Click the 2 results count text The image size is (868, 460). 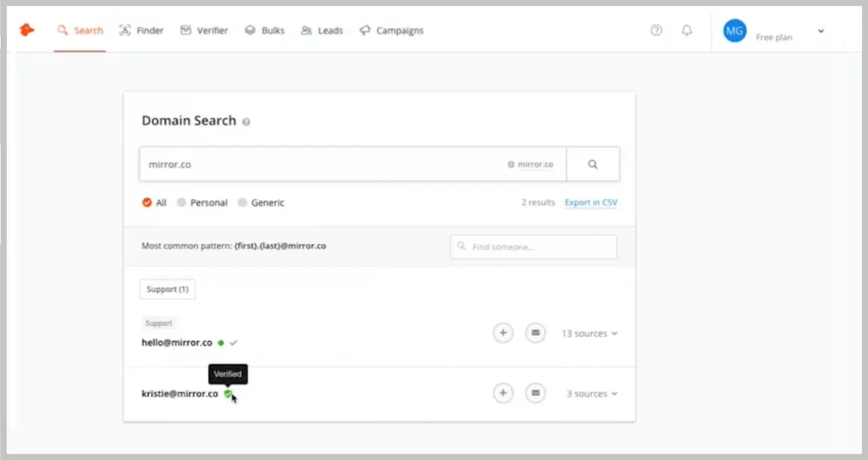click(x=538, y=203)
